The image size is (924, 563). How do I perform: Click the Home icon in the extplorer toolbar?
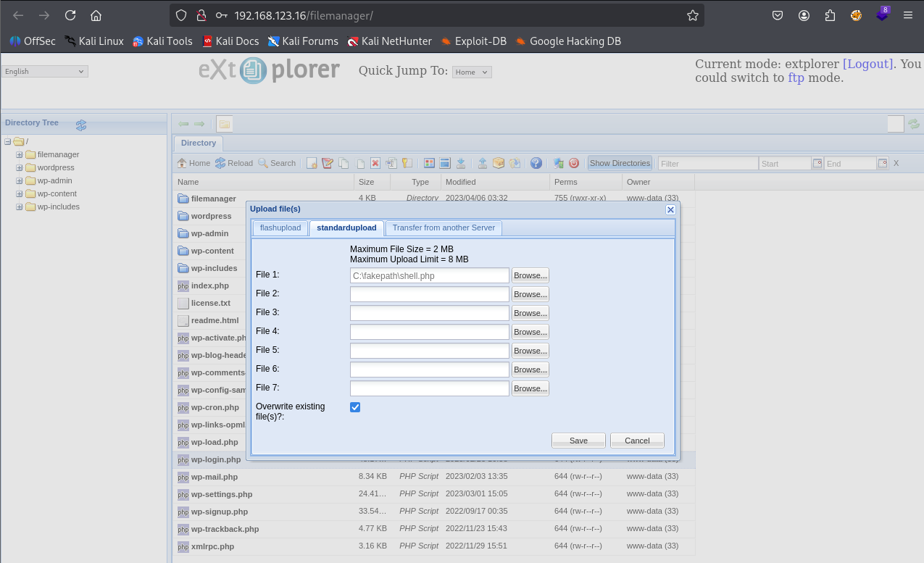pyautogui.click(x=183, y=163)
